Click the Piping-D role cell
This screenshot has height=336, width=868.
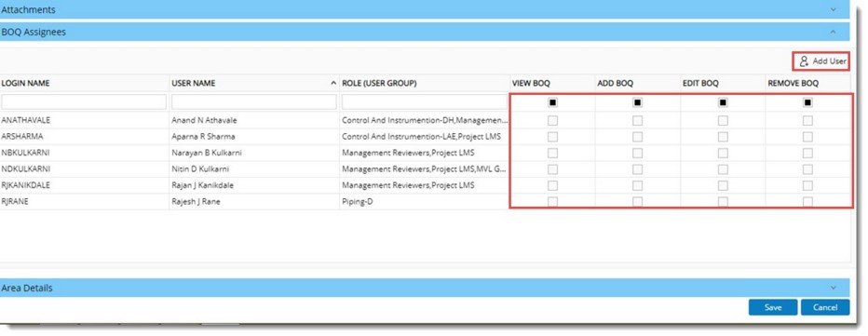coord(425,201)
